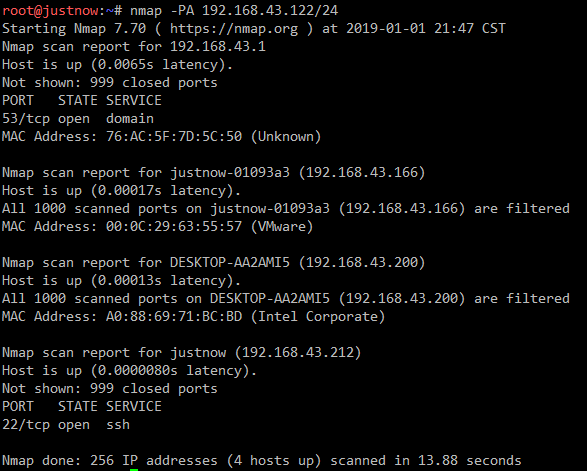Viewport: 587px width, 471px height.
Task: Click the 0.0000080s latency value
Action: point(138,370)
